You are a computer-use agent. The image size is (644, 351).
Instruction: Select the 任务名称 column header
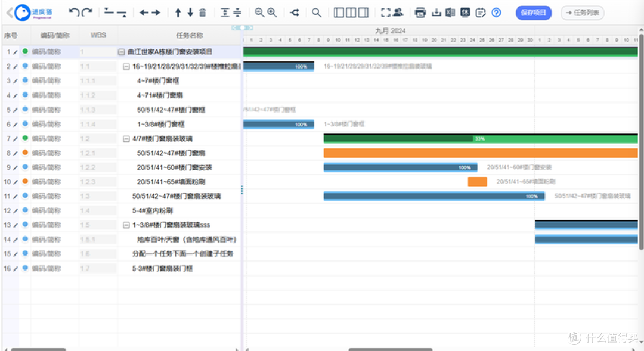click(190, 36)
